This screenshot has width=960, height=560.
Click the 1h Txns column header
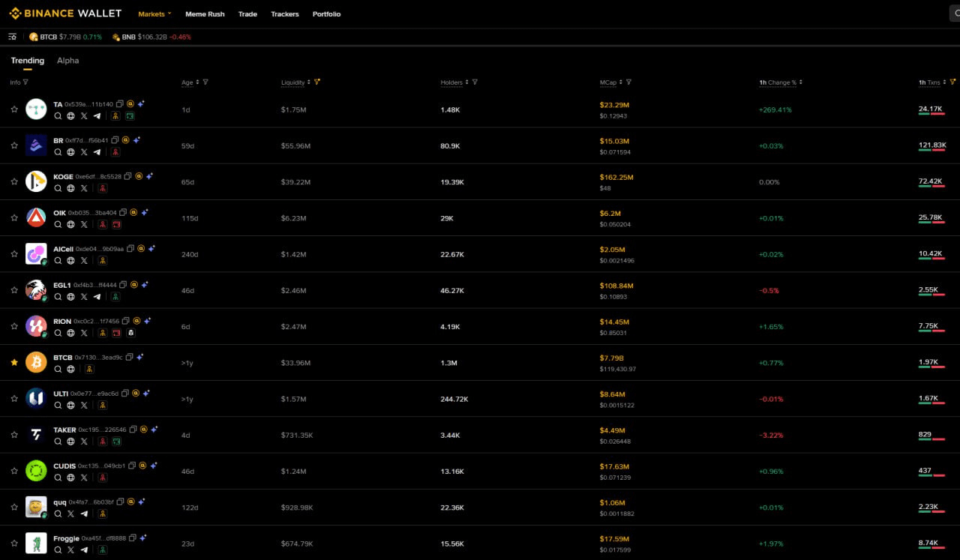929,82
